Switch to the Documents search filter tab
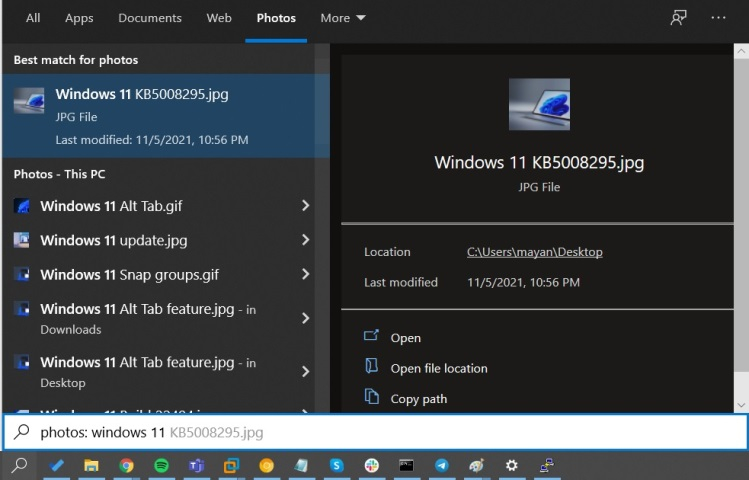The image size is (749, 480). (150, 18)
